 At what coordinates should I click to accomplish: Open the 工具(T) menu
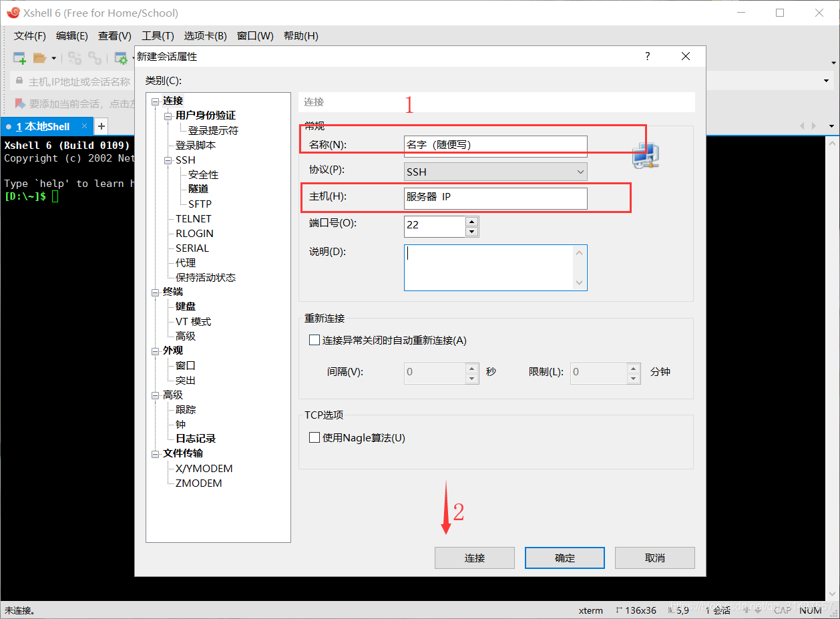click(158, 36)
